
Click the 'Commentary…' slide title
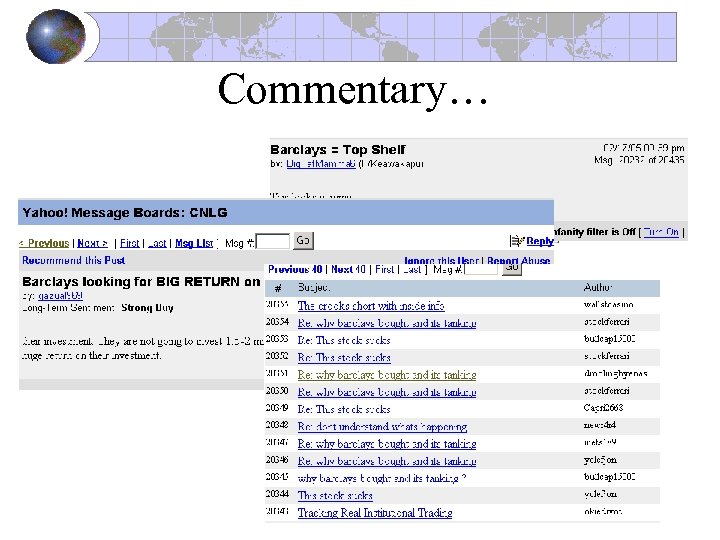click(353, 90)
